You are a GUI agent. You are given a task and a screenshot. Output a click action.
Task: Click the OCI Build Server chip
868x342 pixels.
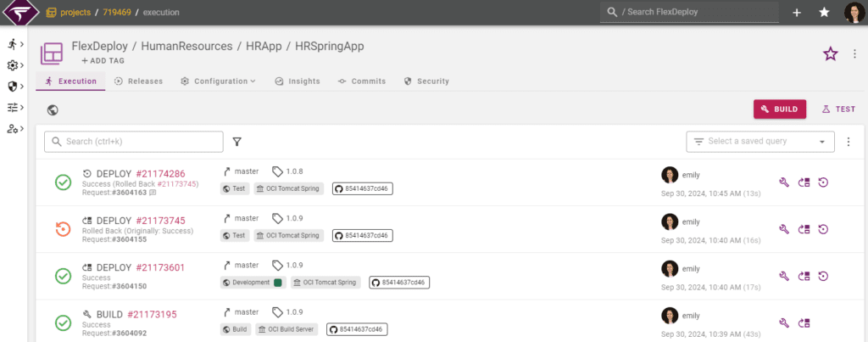pos(287,329)
